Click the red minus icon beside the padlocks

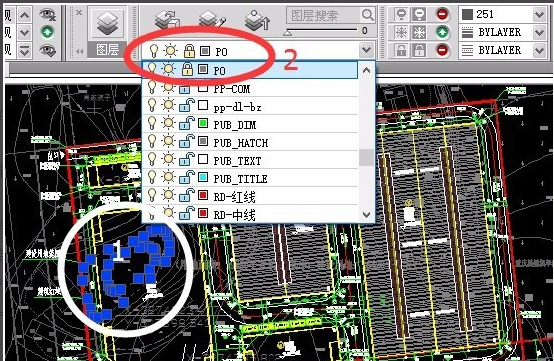click(442, 50)
